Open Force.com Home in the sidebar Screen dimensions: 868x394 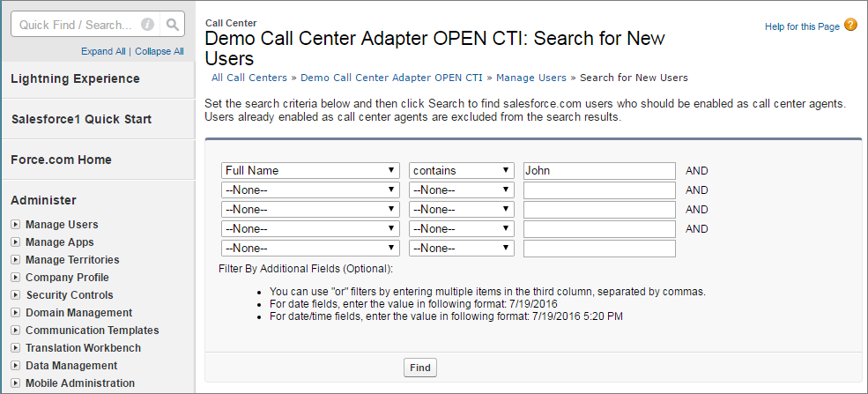[x=61, y=160]
